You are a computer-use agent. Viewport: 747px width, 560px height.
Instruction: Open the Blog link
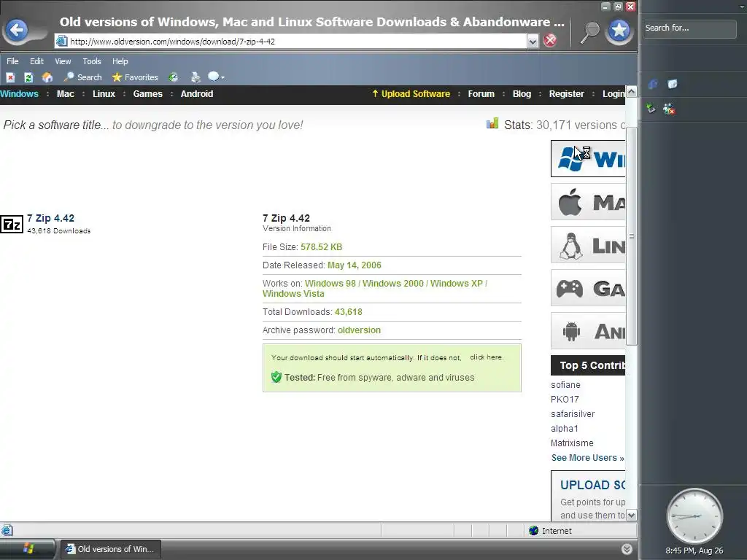coord(522,94)
